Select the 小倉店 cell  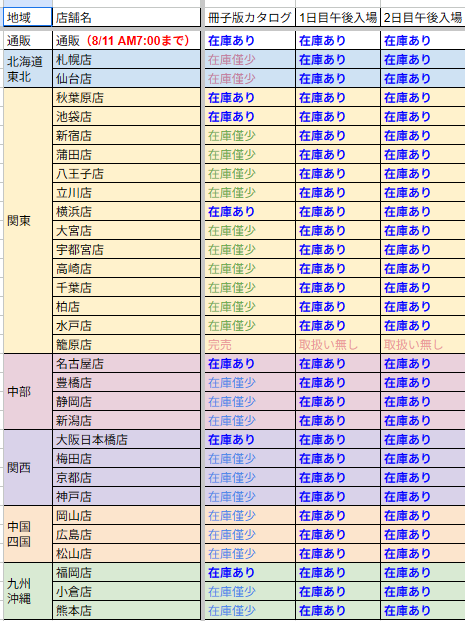(x=126, y=592)
